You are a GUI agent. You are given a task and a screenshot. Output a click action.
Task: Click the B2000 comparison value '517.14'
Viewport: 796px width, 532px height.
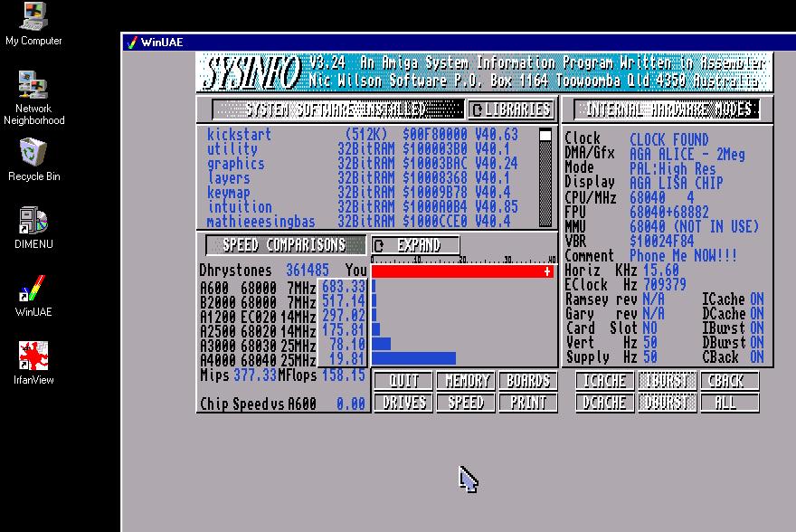click(x=344, y=301)
